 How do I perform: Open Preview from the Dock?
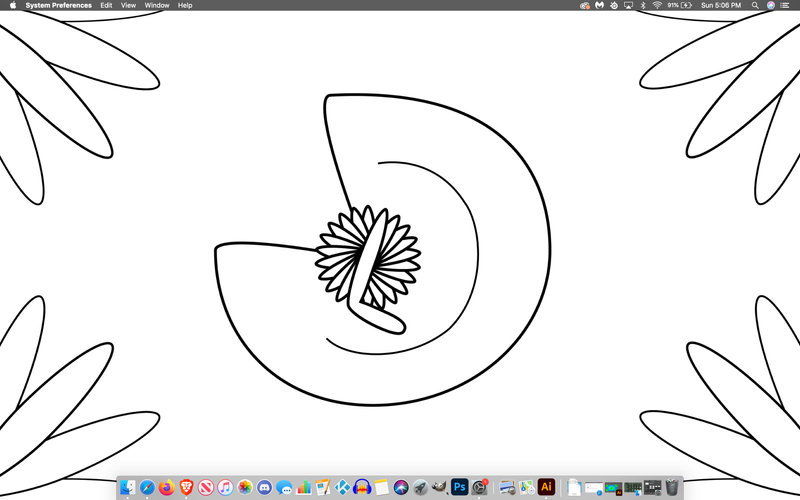click(x=508, y=487)
